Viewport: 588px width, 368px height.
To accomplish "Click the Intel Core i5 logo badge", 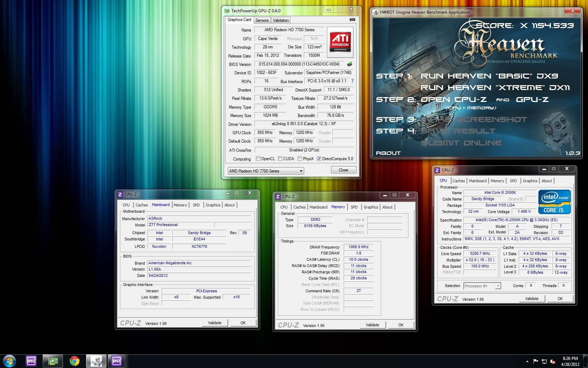I will click(554, 202).
